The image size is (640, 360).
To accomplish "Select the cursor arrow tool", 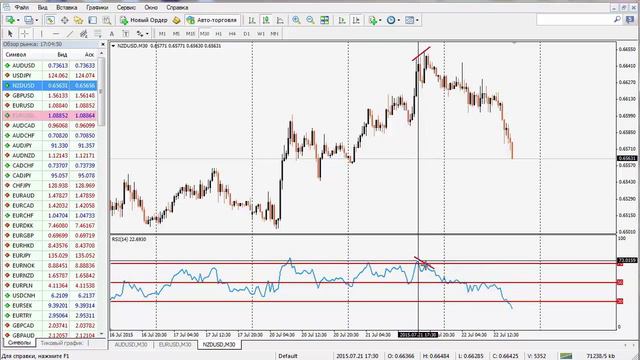I will (x=10, y=33).
